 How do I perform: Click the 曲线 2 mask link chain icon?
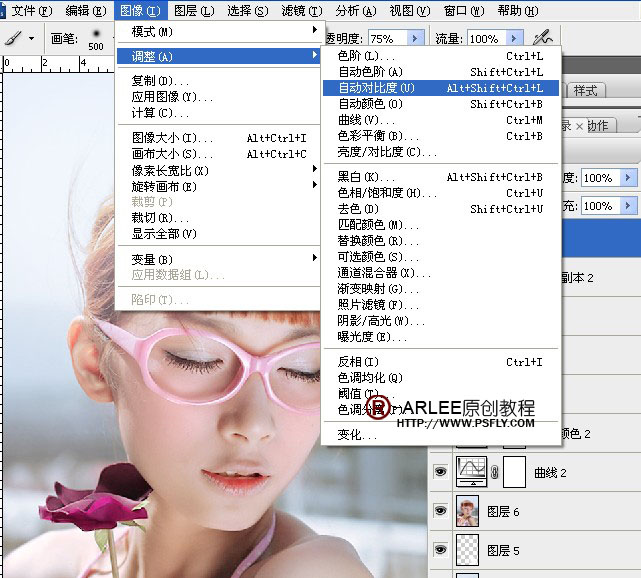(495, 473)
